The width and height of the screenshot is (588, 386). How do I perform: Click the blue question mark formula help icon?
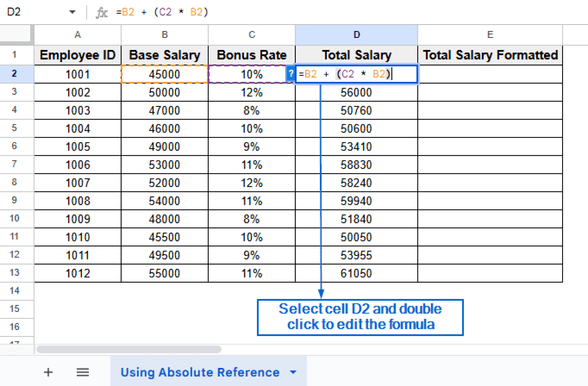291,74
